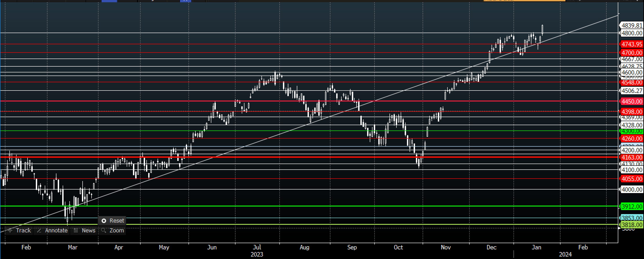
Task: Select the red 4743.95 level label
Action: pos(631,44)
